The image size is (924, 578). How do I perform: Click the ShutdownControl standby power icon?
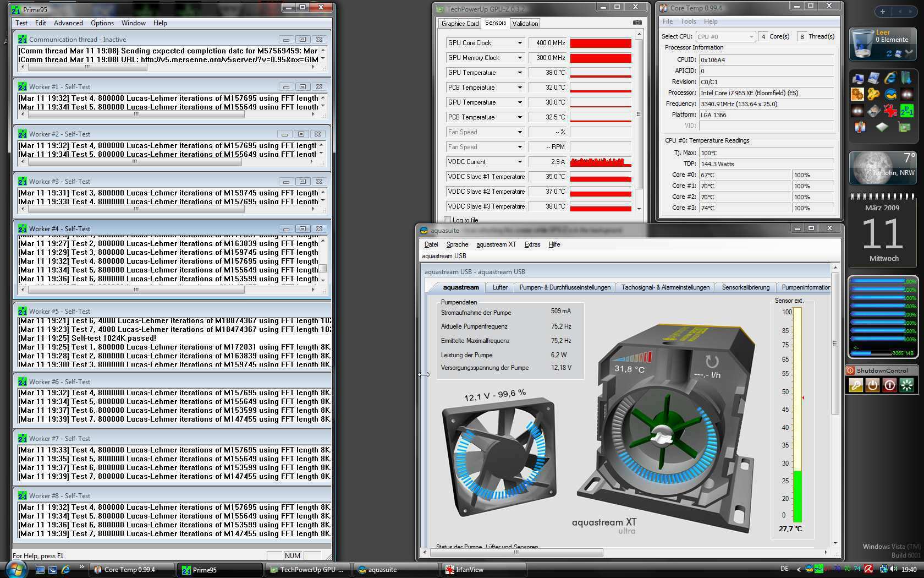pos(872,385)
